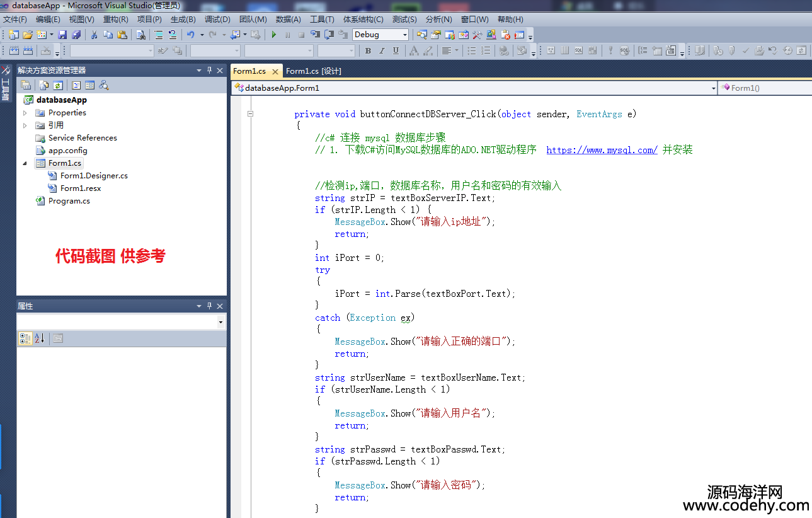Click the Undo arrow icon
812x518 pixels.
(x=190, y=35)
